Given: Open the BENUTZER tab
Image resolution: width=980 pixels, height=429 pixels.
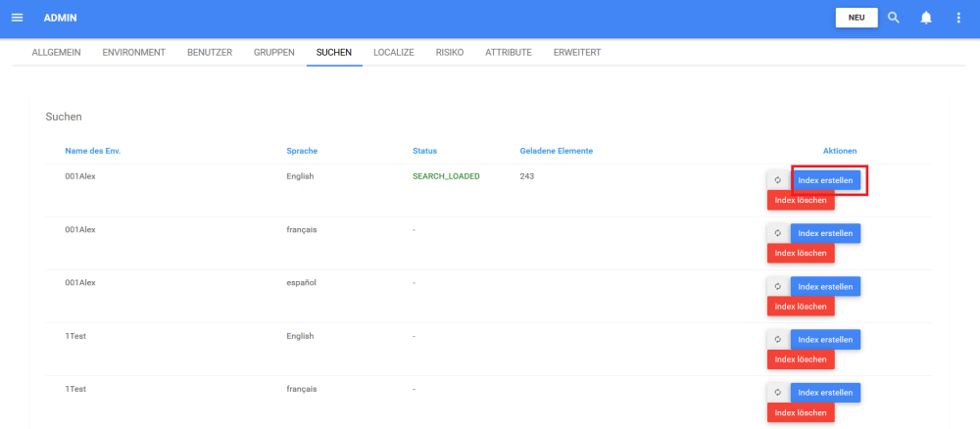Looking at the screenshot, I should [x=210, y=53].
